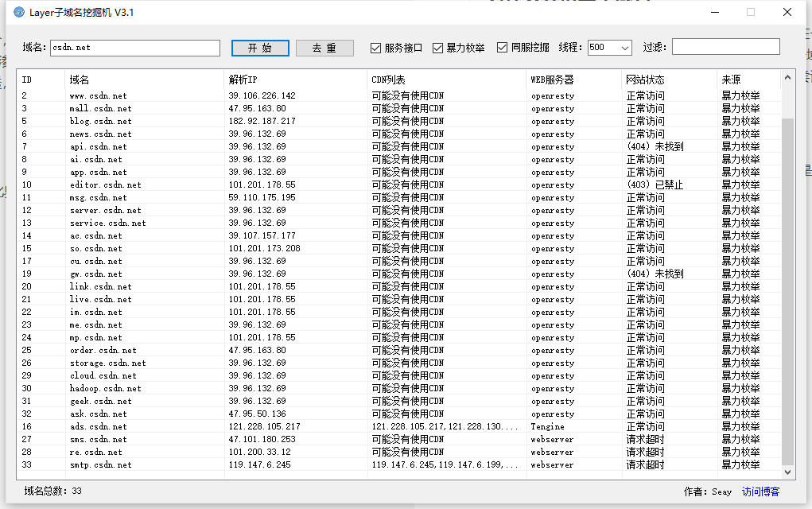Image resolution: width=812 pixels, height=509 pixels.
Task: Select the smtp.csdn.net row
Action: (398, 465)
